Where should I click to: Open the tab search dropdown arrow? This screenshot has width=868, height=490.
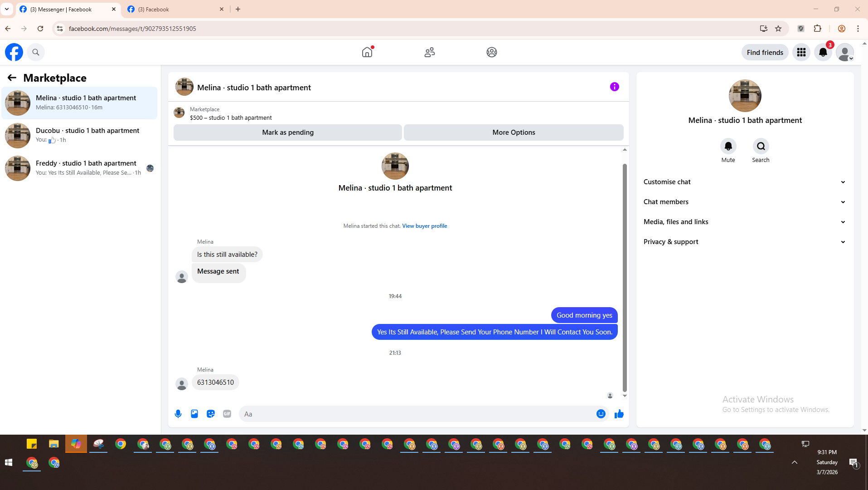7,9
